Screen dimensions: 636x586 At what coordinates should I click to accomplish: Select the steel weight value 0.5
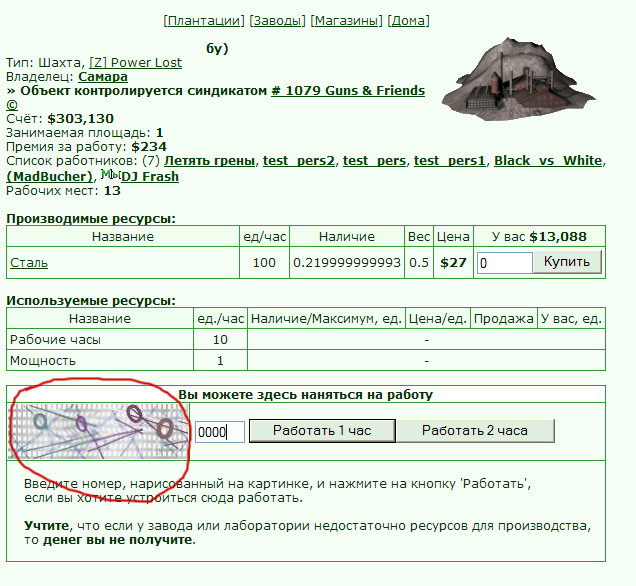coord(419,263)
